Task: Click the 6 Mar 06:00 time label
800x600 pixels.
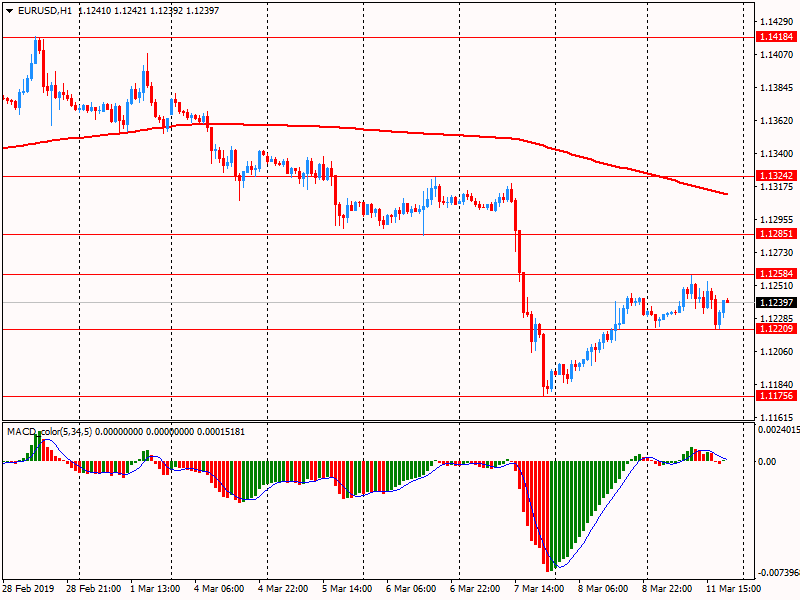Action: click(x=411, y=588)
